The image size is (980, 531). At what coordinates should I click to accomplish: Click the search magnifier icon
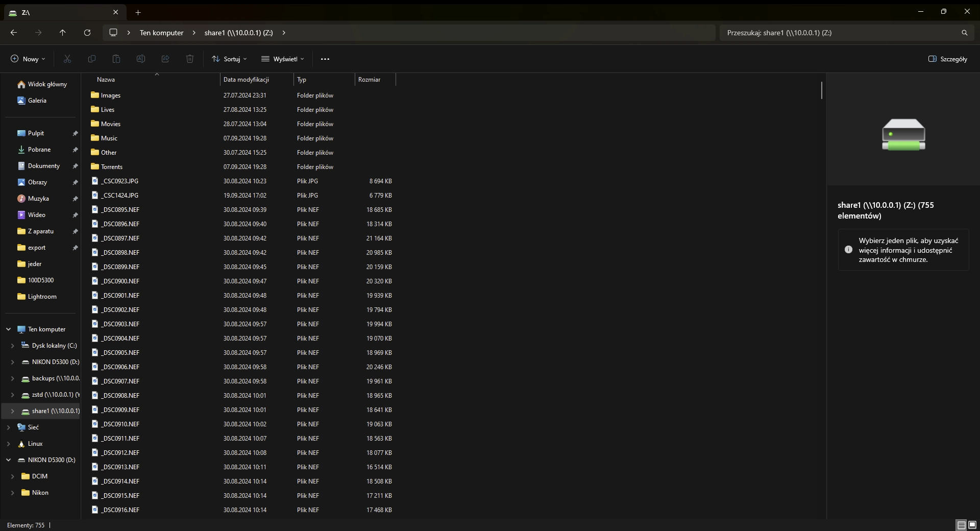click(964, 33)
